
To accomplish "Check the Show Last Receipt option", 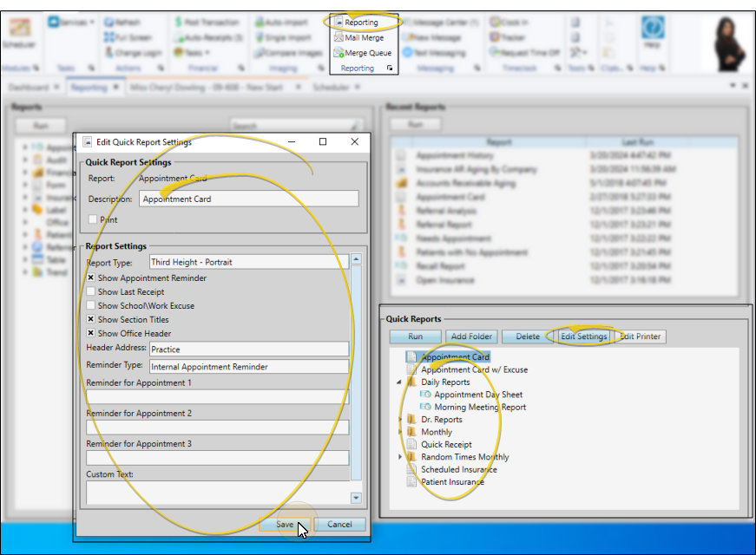I will pos(91,292).
